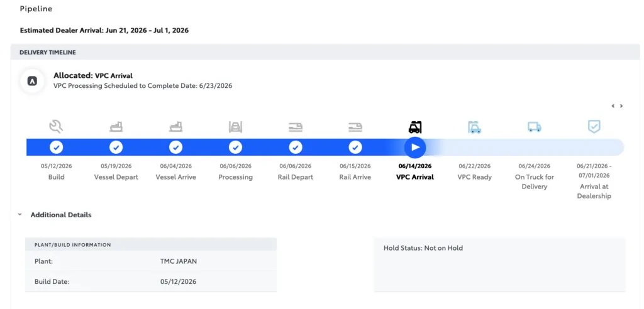Click the ship icon above Vessel Depart
The image size is (644, 309).
click(116, 127)
